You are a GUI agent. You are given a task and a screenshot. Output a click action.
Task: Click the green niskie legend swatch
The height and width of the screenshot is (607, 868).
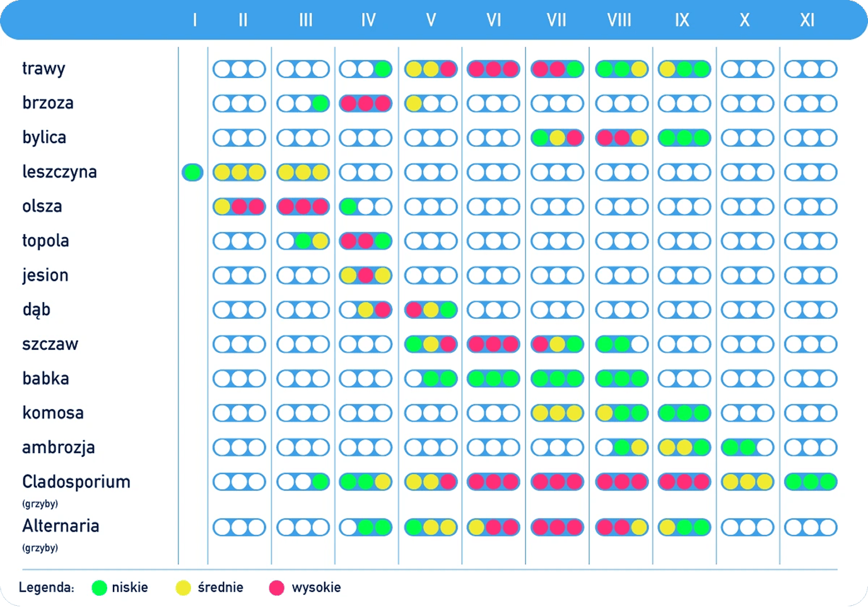click(x=99, y=588)
